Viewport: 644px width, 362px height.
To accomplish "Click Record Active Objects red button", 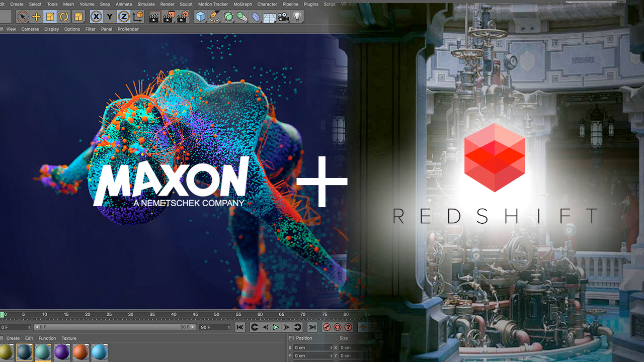I will click(x=327, y=327).
